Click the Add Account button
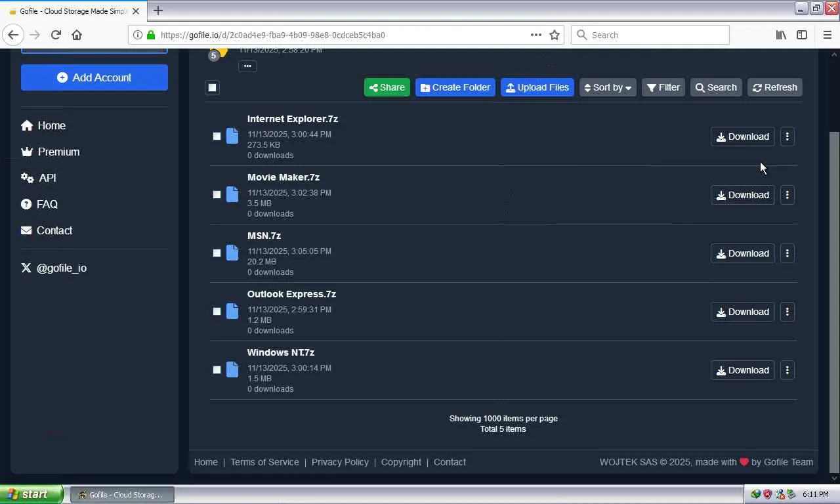 click(x=94, y=77)
